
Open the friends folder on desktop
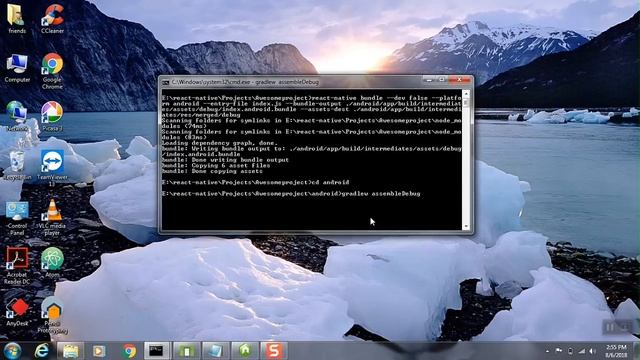(17, 18)
